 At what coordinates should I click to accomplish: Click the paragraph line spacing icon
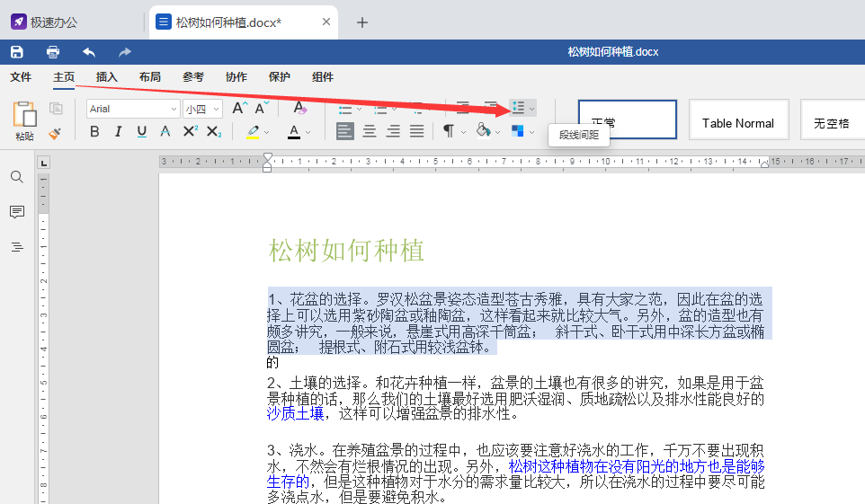(518, 108)
